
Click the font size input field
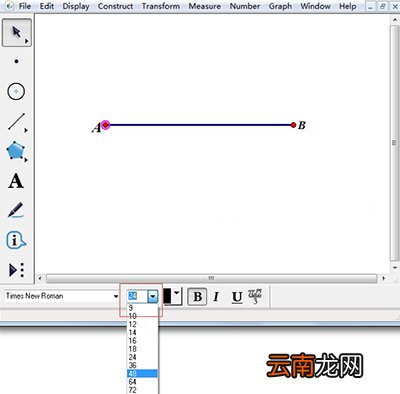pyautogui.click(x=137, y=296)
